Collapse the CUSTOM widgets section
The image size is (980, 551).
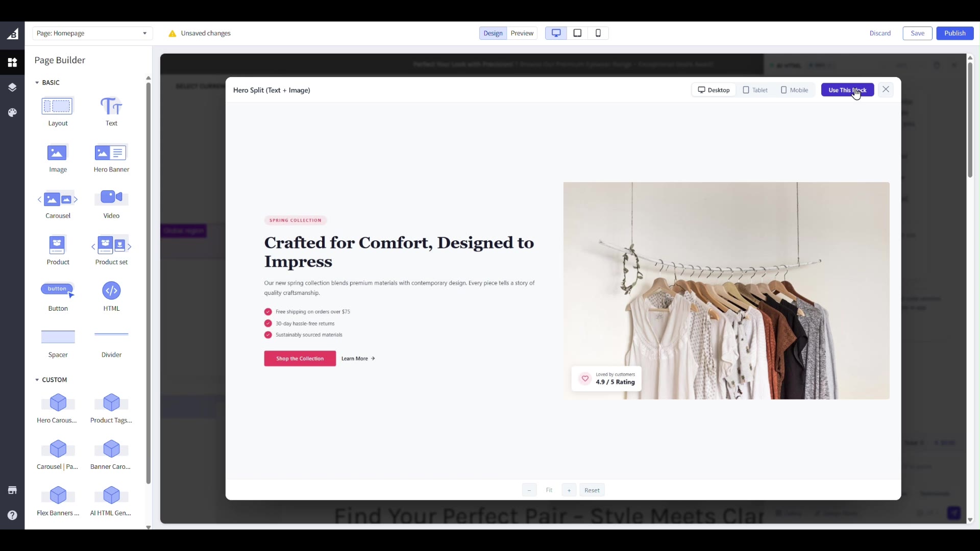tap(51, 380)
